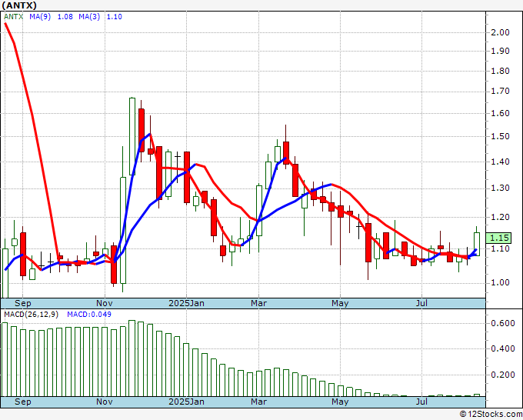Click the 0.200 MACD axis label

point(503,375)
